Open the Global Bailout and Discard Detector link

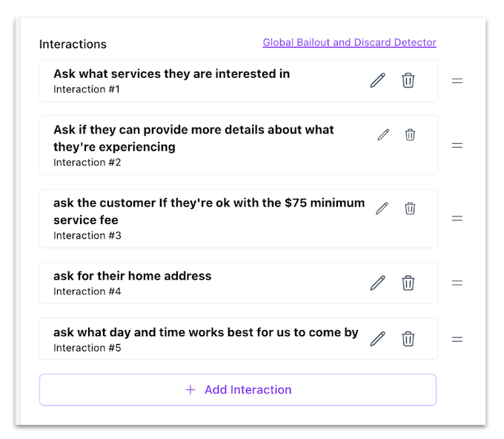point(349,43)
